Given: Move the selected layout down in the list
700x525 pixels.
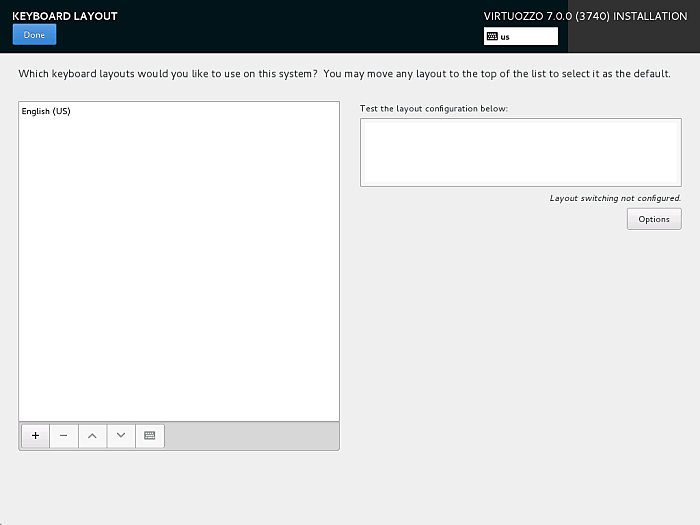Looking at the screenshot, I should [x=121, y=436].
